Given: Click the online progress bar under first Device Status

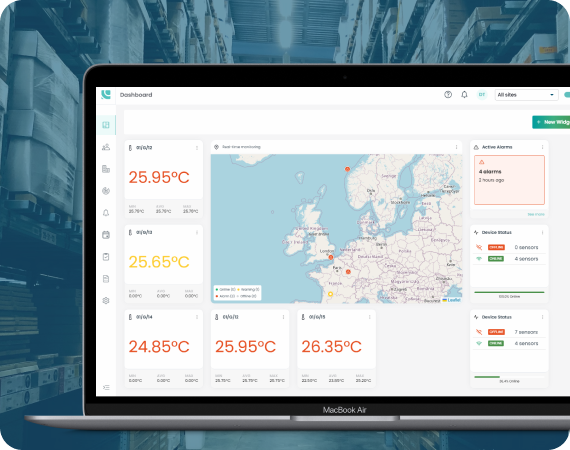Looking at the screenshot, I should (x=509, y=292).
